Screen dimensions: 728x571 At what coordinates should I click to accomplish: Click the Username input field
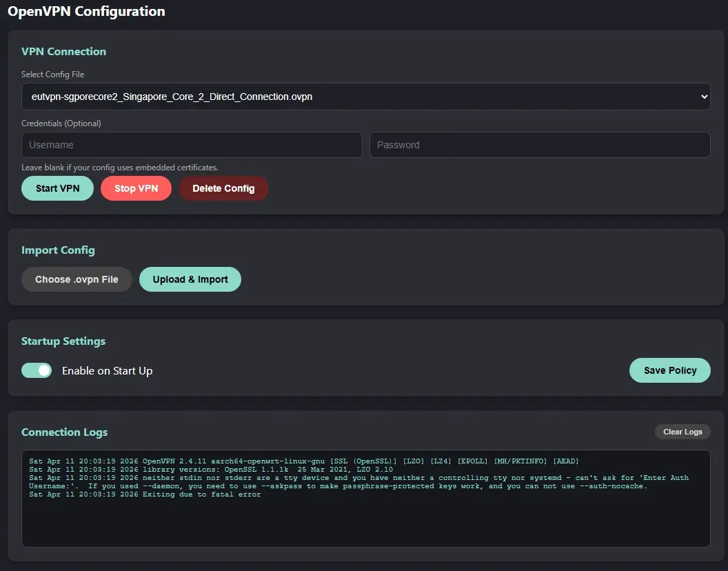(192, 145)
